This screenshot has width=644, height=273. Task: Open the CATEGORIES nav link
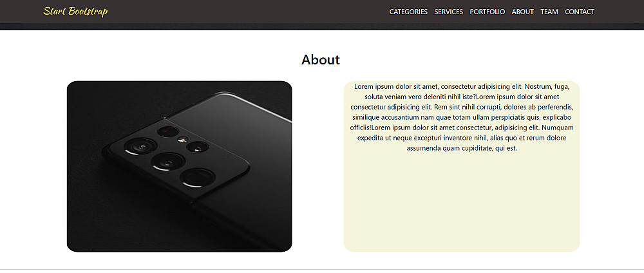408,12
